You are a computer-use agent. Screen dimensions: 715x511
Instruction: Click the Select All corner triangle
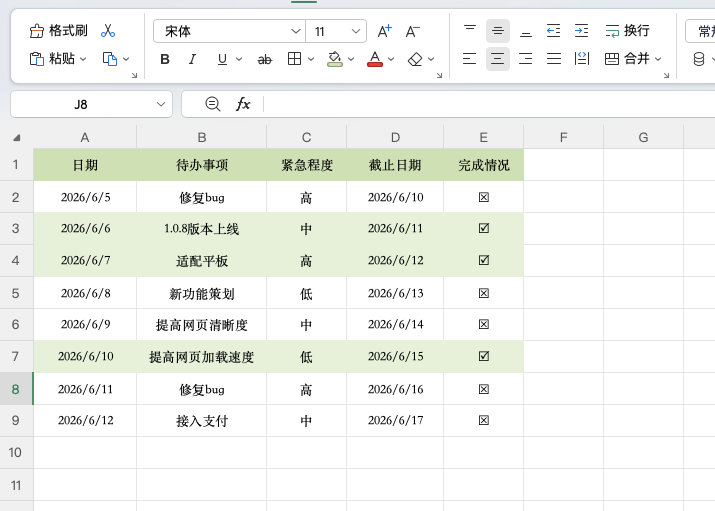17,138
